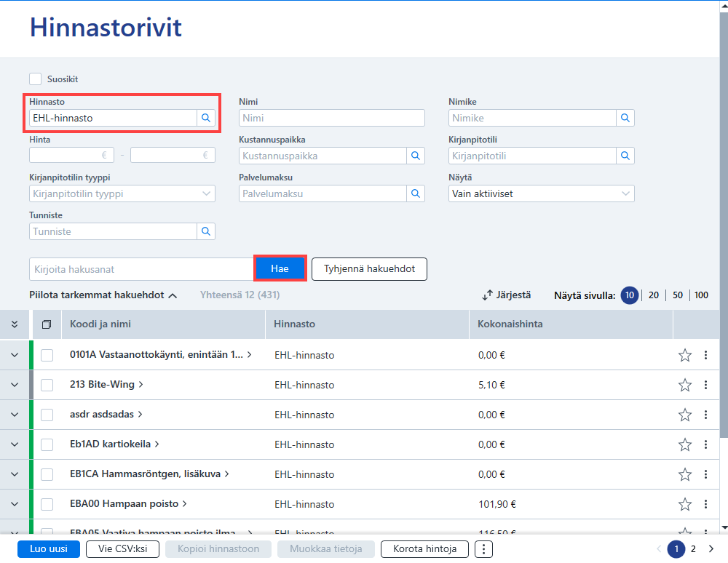
Task: Mark 213 Bite-Wing as favorite star
Action: click(685, 385)
